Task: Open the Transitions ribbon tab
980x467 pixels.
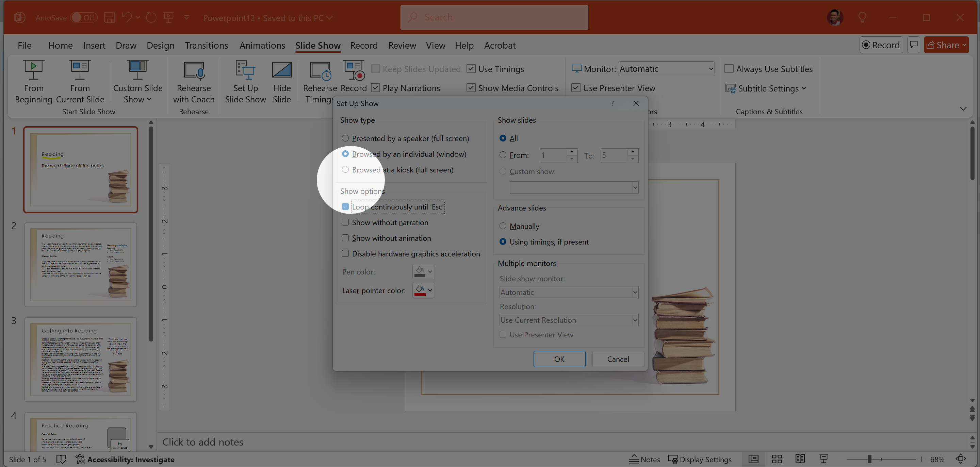Action: pyautogui.click(x=206, y=45)
